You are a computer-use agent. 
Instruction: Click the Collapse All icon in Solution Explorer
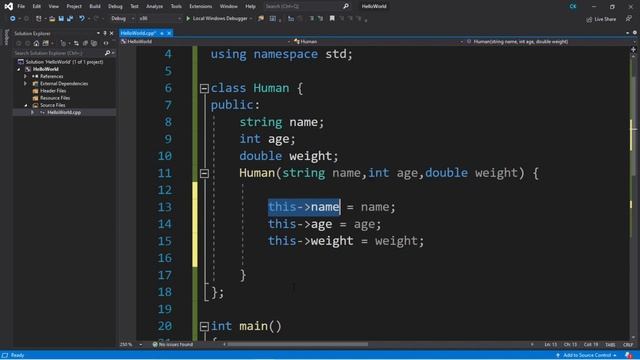(85, 43)
